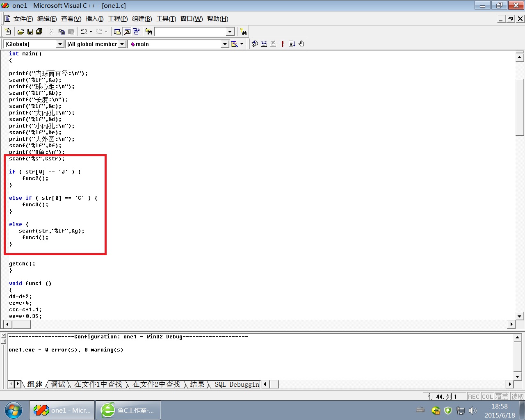This screenshot has width=525, height=420.
Task: Close the output pane with its X
Action: pyautogui.click(x=4, y=336)
